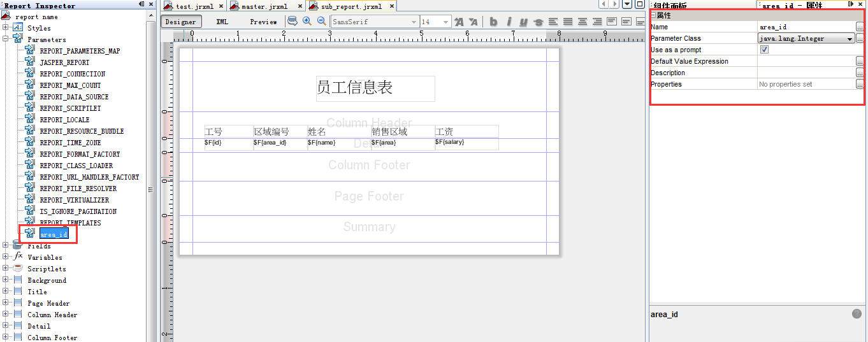This screenshot has height=342, width=868.
Task: Open the Parameter Class dropdown
Action: [850, 39]
